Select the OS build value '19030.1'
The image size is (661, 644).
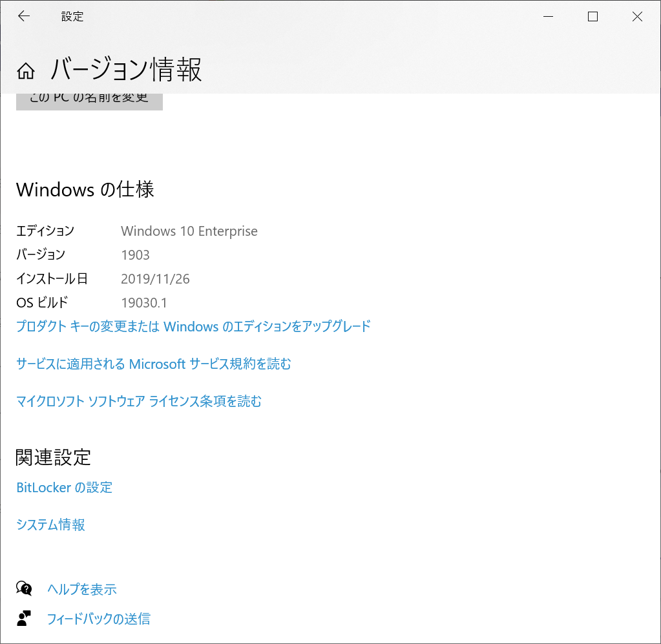144,302
